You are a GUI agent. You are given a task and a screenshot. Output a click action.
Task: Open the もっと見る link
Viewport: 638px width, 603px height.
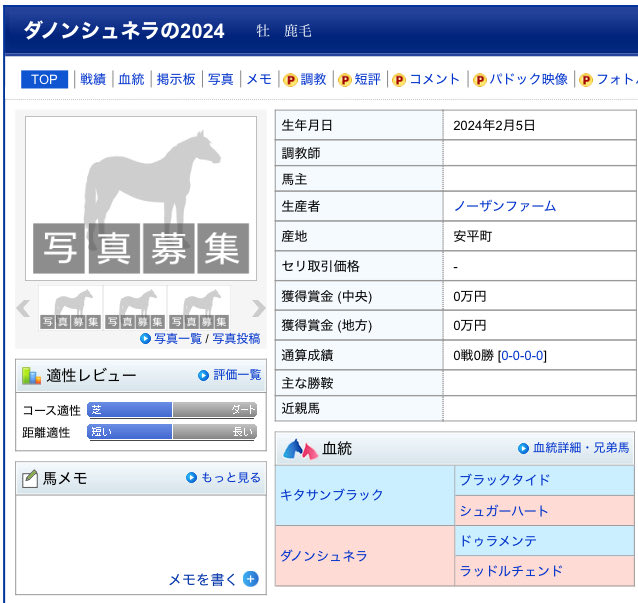(231, 478)
